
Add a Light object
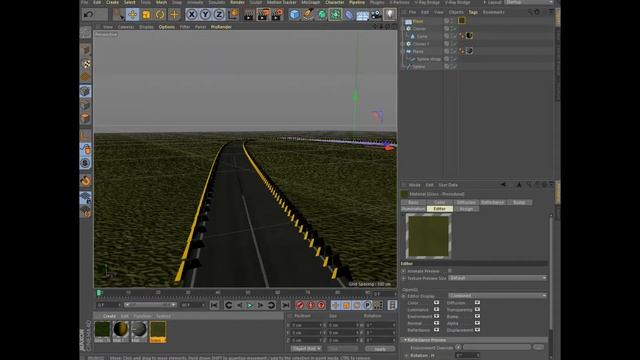390,15
